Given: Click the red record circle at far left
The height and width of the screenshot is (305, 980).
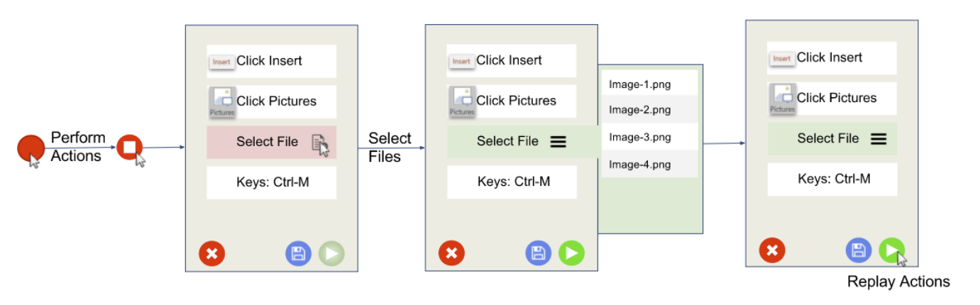Looking at the screenshot, I should click(x=31, y=148).
